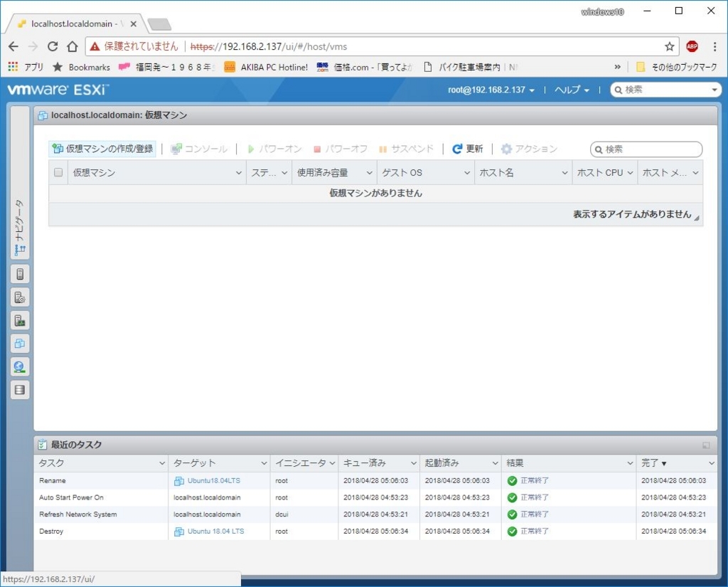Open 起動済み column dropdown arrow
The width and height of the screenshot is (728, 587).
tap(496, 463)
